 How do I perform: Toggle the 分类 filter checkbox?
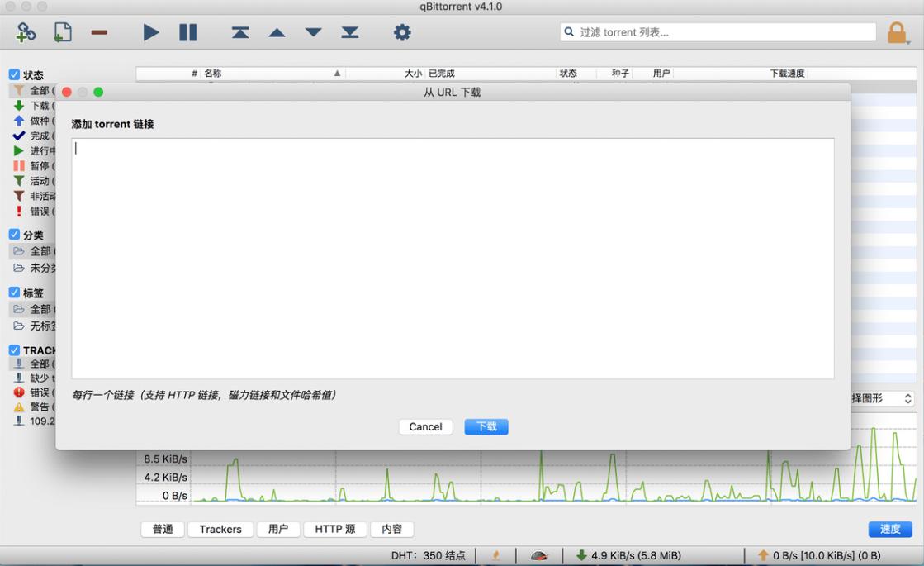click(x=14, y=235)
